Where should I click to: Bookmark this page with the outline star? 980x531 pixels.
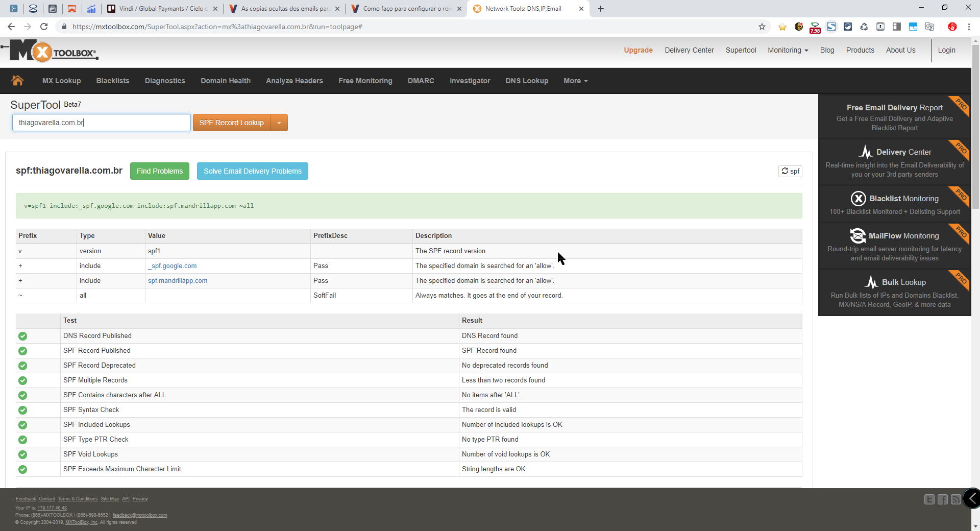(x=762, y=27)
